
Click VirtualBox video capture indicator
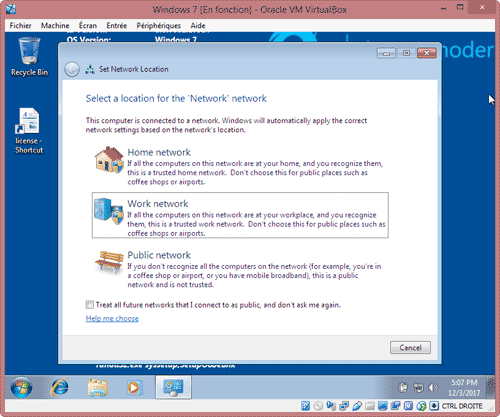click(395, 406)
